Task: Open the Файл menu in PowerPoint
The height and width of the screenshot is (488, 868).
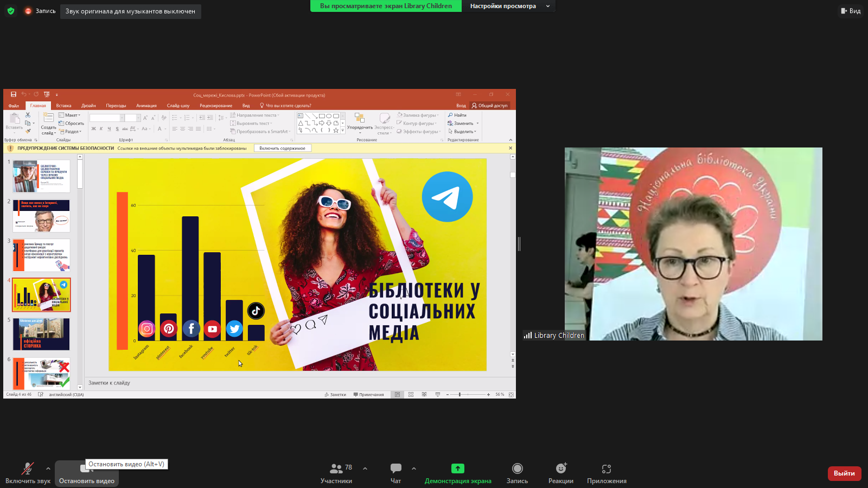Action: (x=14, y=106)
